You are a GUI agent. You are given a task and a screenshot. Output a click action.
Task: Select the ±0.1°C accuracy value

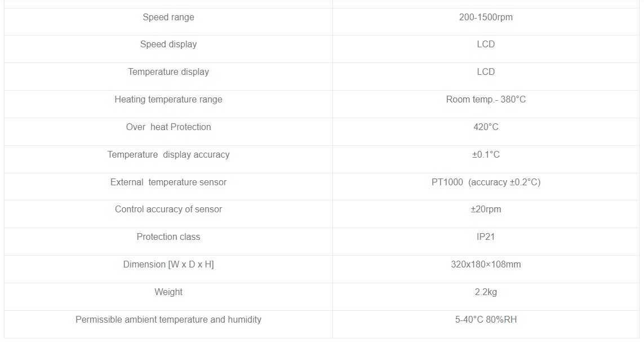[486, 155]
